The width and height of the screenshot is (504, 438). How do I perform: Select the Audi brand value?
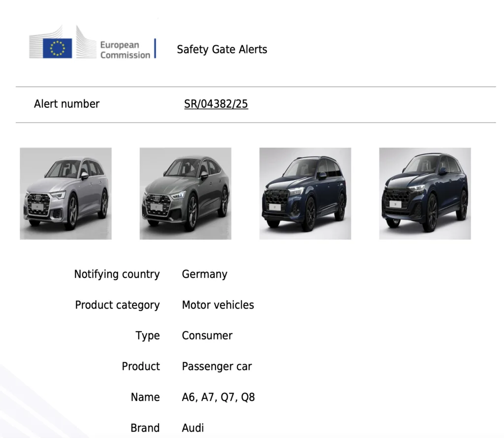point(192,428)
